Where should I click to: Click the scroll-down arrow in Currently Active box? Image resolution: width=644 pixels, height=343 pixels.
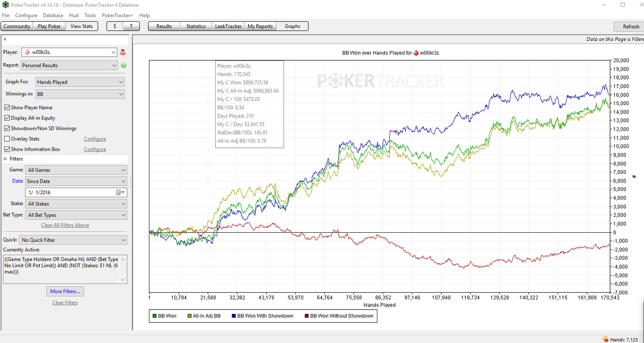(123, 280)
